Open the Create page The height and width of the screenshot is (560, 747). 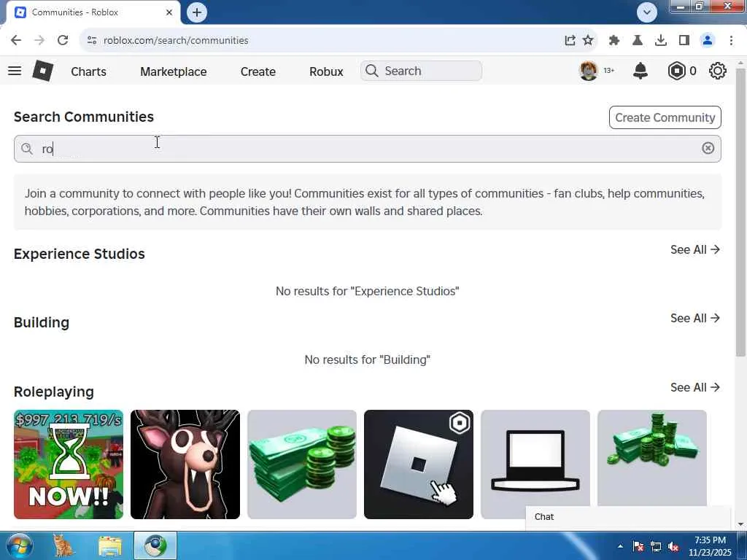click(258, 71)
